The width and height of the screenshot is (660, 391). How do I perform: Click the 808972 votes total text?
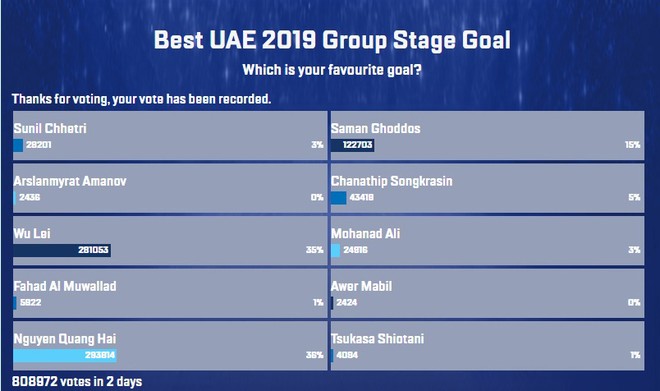[x=77, y=381]
